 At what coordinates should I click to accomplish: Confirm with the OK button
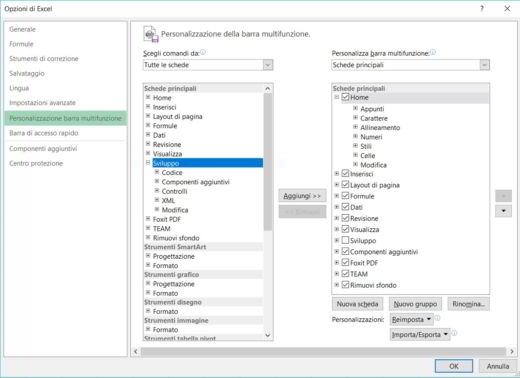click(x=454, y=366)
